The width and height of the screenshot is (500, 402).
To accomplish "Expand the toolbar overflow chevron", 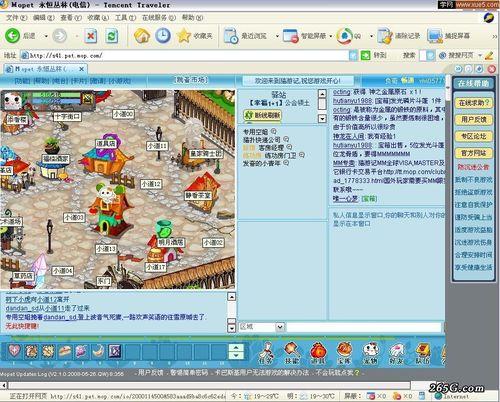I will [495, 36].
